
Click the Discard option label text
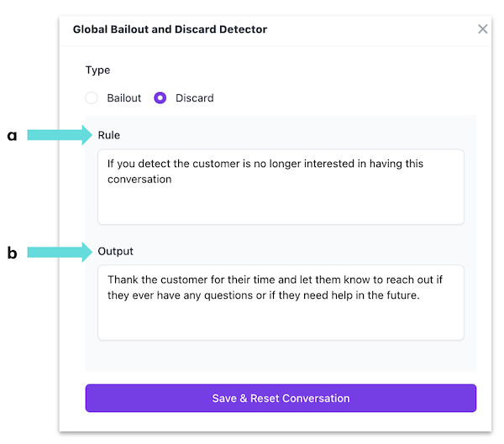(195, 98)
